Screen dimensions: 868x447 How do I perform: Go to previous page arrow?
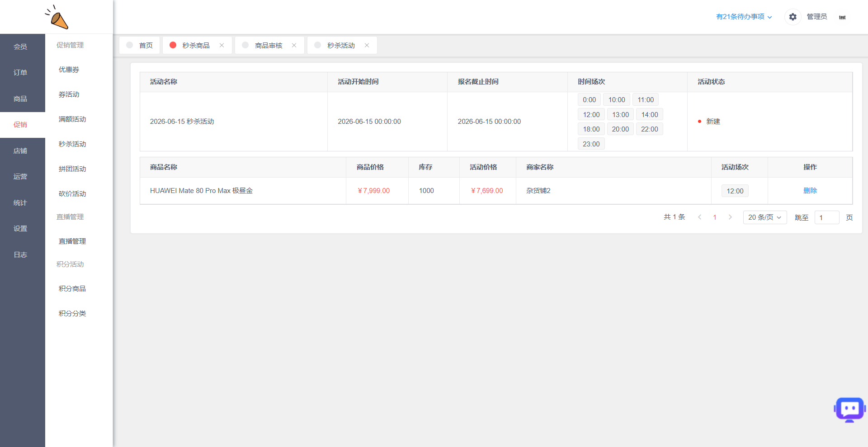click(699, 217)
